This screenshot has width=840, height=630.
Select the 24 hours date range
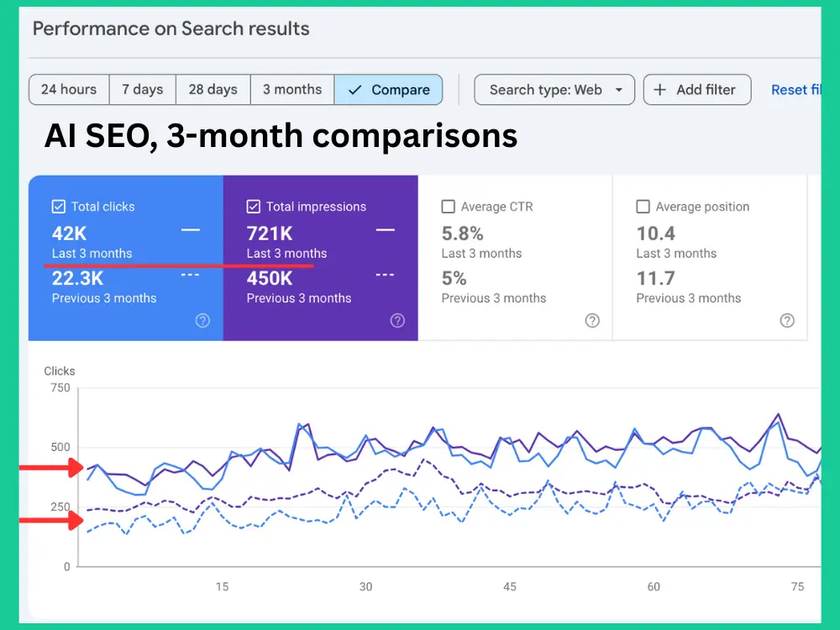tap(69, 90)
